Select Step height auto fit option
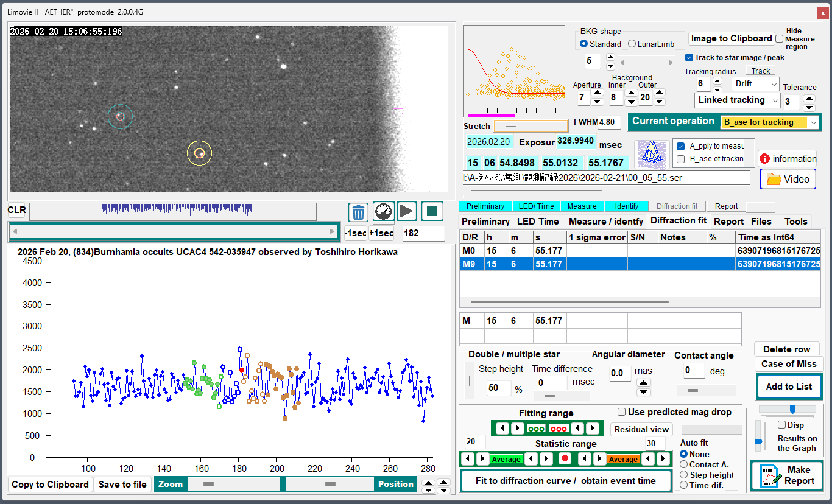Image resolution: width=832 pixels, height=504 pixels. [684, 475]
